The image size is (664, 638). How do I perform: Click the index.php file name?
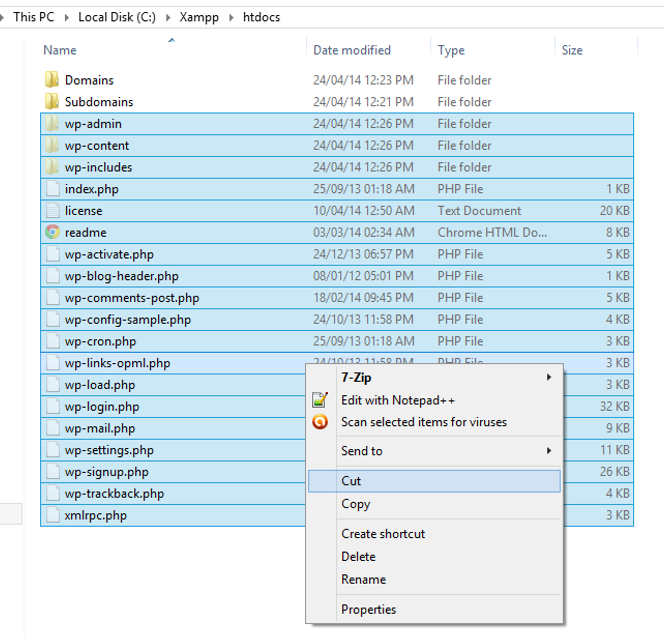tap(91, 189)
